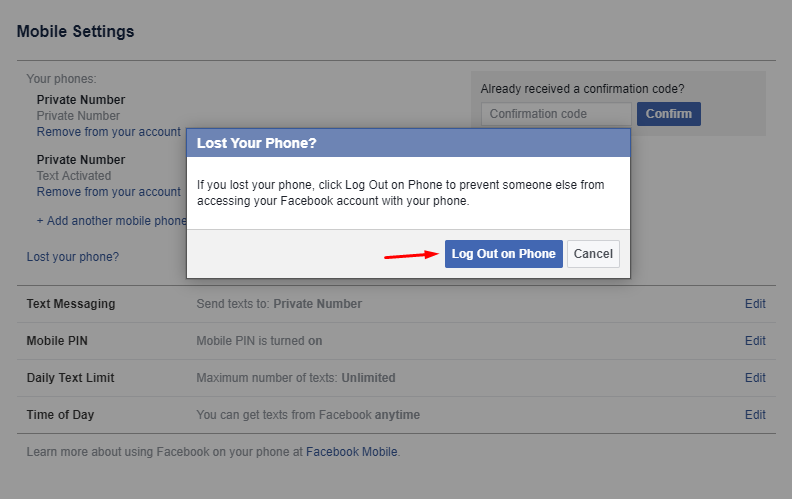Open the Facebook Mobile link
The height and width of the screenshot is (499, 792).
point(352,452)
